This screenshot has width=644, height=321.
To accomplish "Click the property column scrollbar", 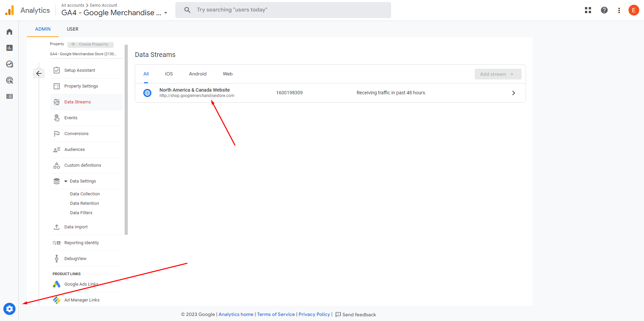I will pos(126,140).
